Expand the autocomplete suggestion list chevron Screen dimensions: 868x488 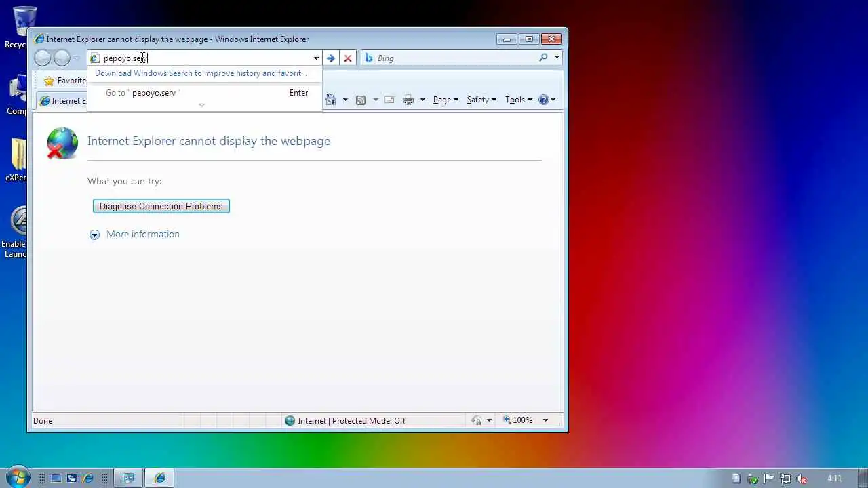click(201, 105)
